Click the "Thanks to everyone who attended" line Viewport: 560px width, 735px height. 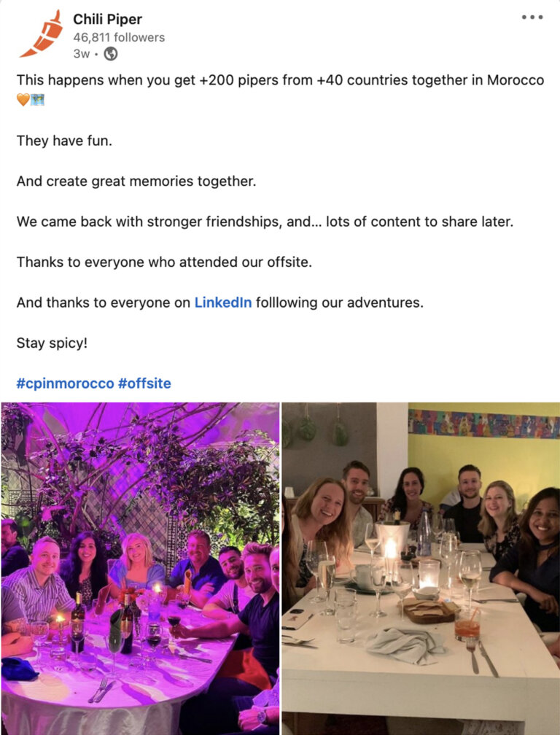click(164, 262)
